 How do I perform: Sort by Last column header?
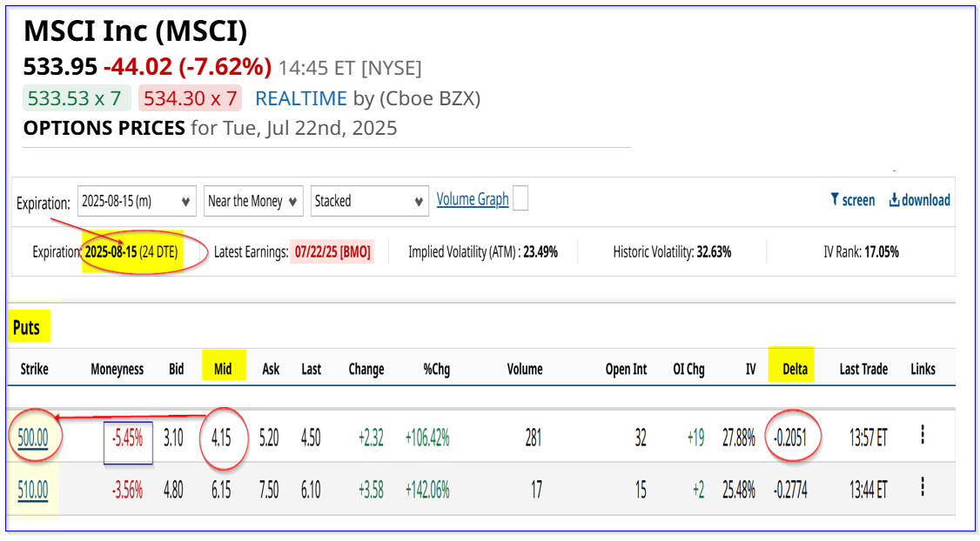[x=312, y=369]
